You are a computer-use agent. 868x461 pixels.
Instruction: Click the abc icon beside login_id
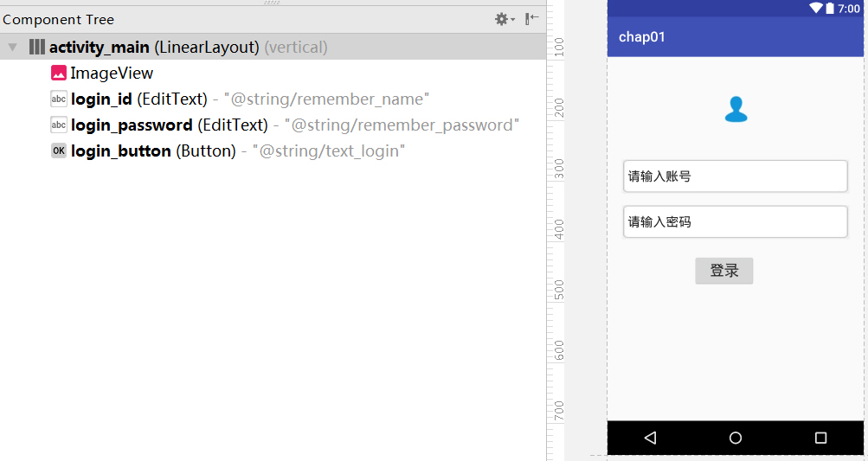59,99
